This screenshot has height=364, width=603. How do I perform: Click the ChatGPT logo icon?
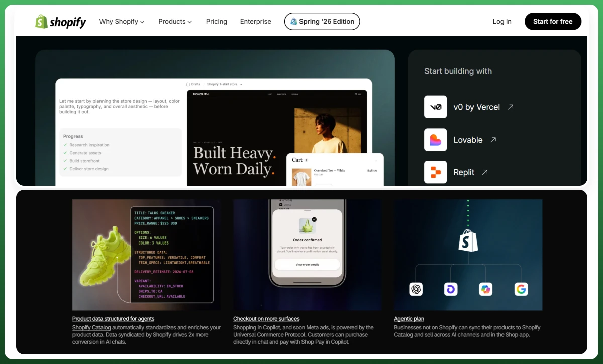click(x=416, y=289)
